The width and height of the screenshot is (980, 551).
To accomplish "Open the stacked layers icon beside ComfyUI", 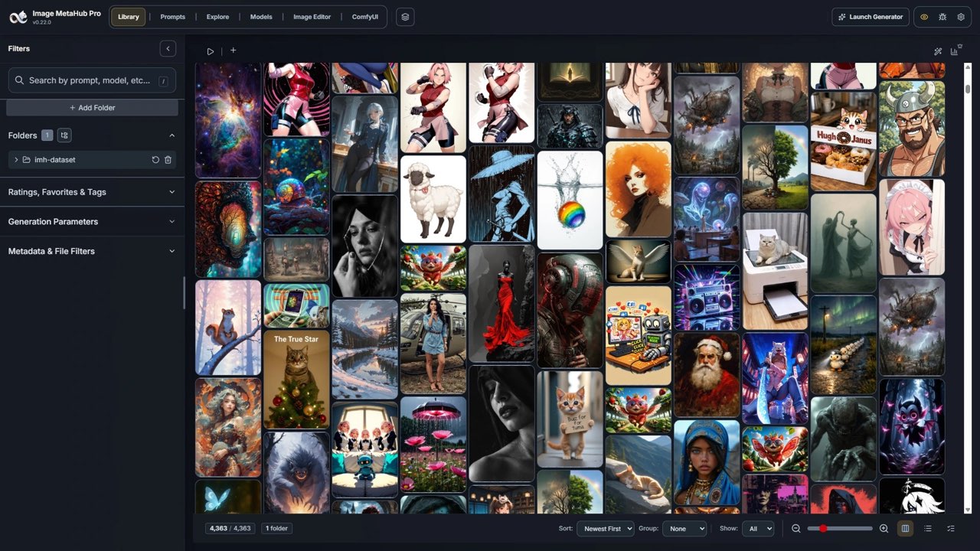I will (x=405, y=17).
